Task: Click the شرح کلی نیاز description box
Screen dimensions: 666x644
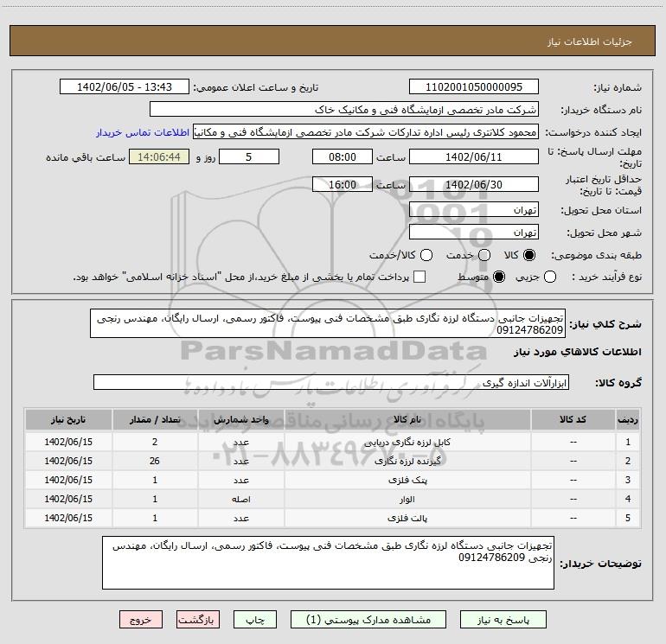Action: (x=328, y=323)
